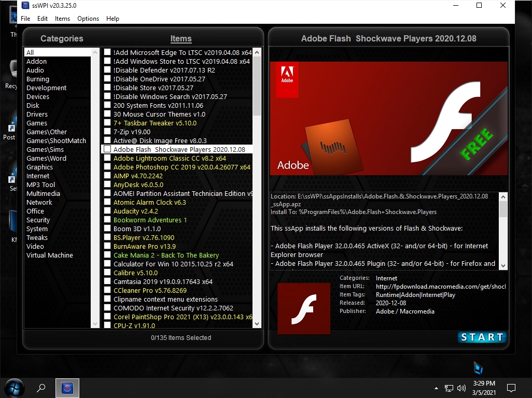The width and height of the screenshot is (532, 398).
Task: Click the small Flash Player icon thumbnail
Action: click(304, 308)
